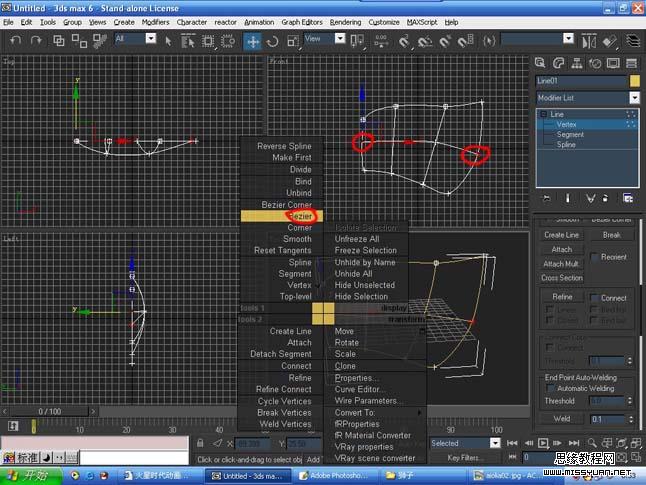The image size is (646, 485).
Task: Click the Refine button in panel
Action: point(562,297)
